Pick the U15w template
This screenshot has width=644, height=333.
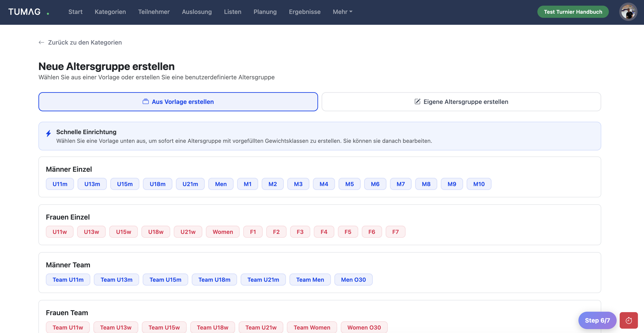click(124, 232)
